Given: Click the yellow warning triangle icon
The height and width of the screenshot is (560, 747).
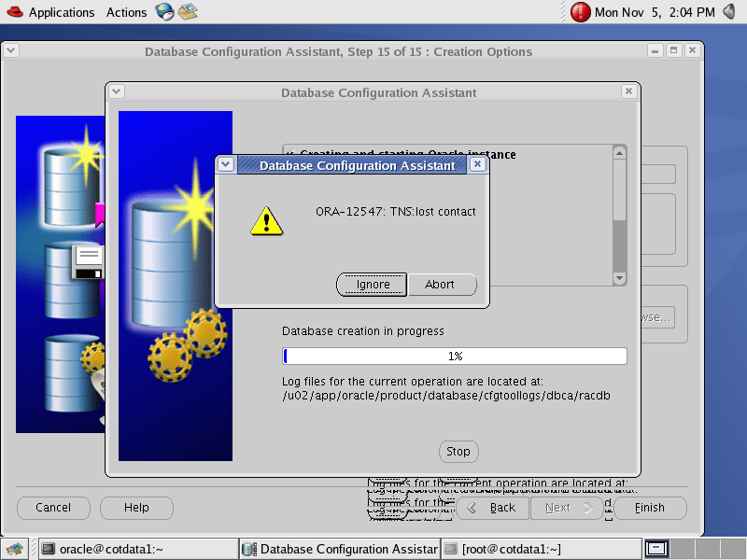Looking at the screenshot, I should tap(266, 220).
